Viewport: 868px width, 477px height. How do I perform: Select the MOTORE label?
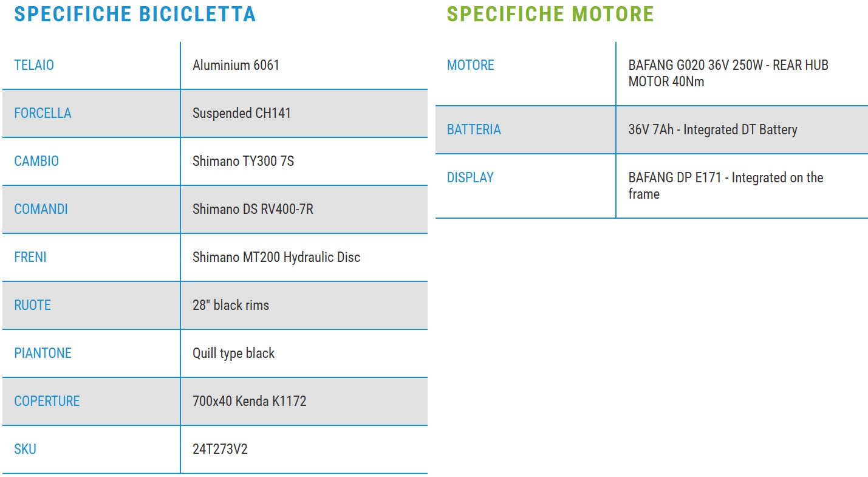click(x=470, y=65)
